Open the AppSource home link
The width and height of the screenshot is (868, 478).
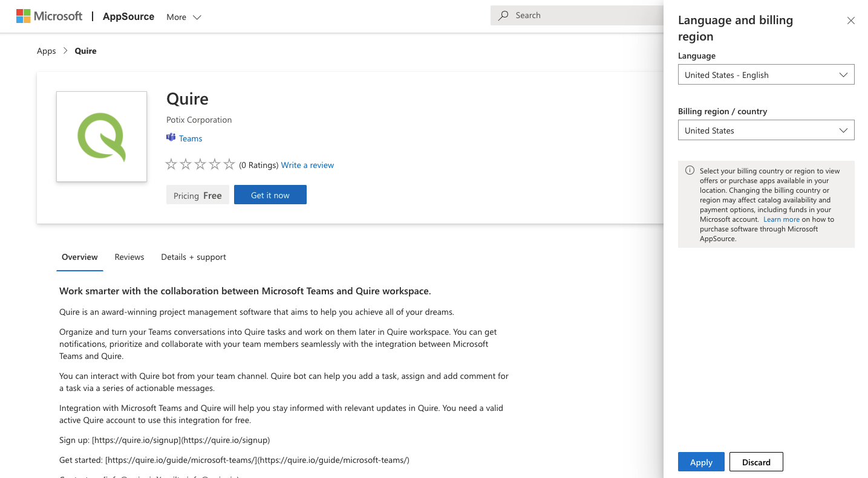(x=128, y=17)
